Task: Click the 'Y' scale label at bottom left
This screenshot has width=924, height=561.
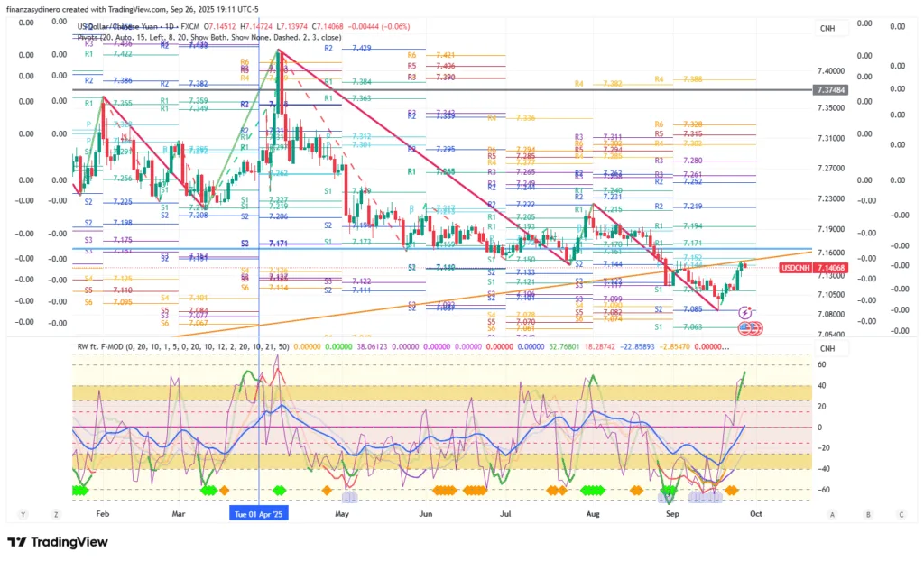Action: (x=22, y=513)
